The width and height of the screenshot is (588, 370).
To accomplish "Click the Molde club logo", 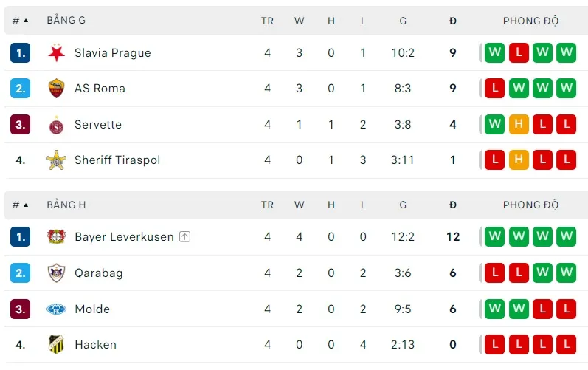I will click(x=57, y=309).
